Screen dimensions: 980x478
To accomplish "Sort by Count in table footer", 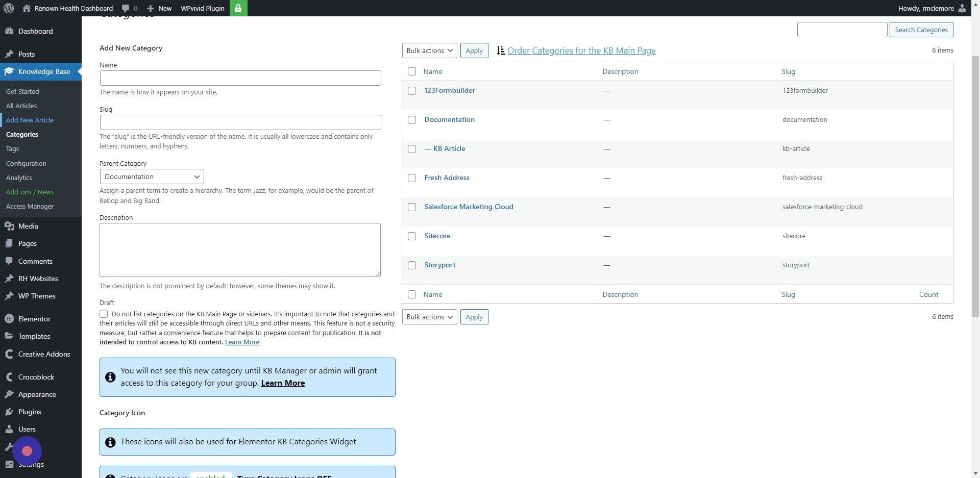I will click(x=928, y=294).
